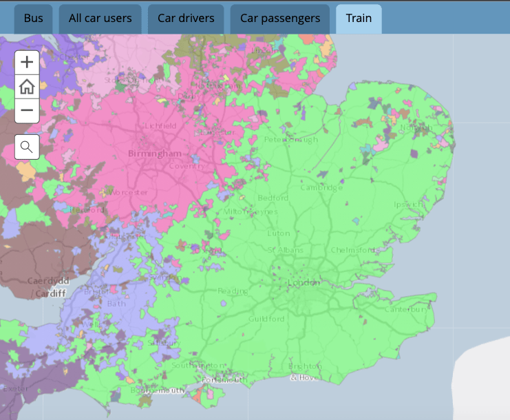Reset map to home extent
The height and width of the screenshot is (420, 510).
point(27,87)
